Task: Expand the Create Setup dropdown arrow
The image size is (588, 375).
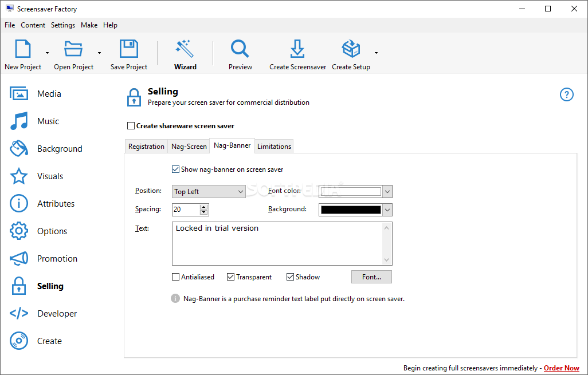Action: (x=376, y=53)
